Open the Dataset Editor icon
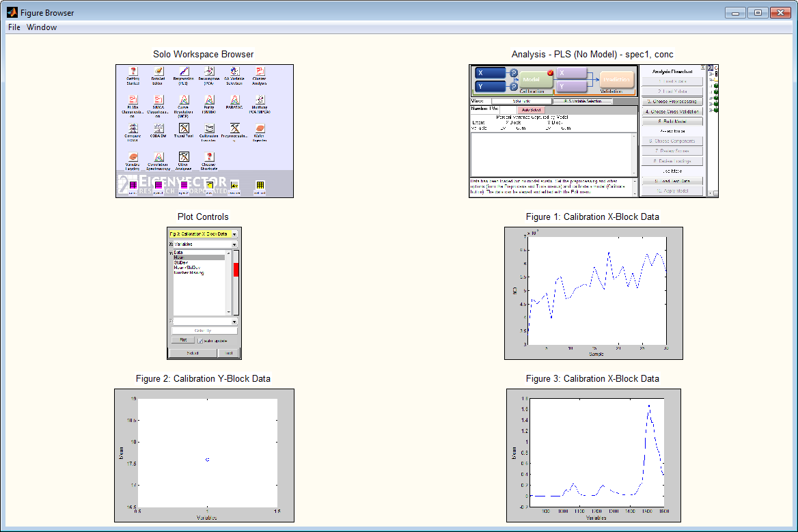The image size is (798, 532). coord(159,71)
